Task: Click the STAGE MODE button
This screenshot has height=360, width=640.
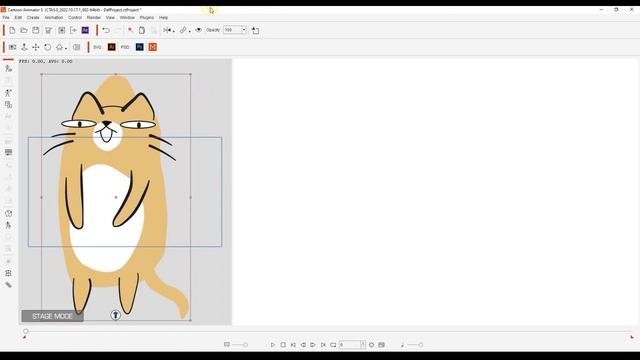Action: point(52,316)
